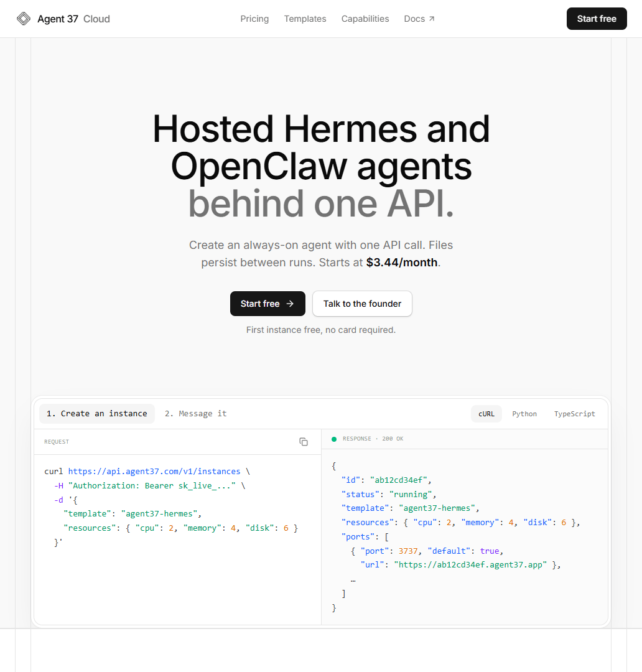Viewport: 642px width, 672px height.
Task: Click Talk to the founder button
Action: 362,304
